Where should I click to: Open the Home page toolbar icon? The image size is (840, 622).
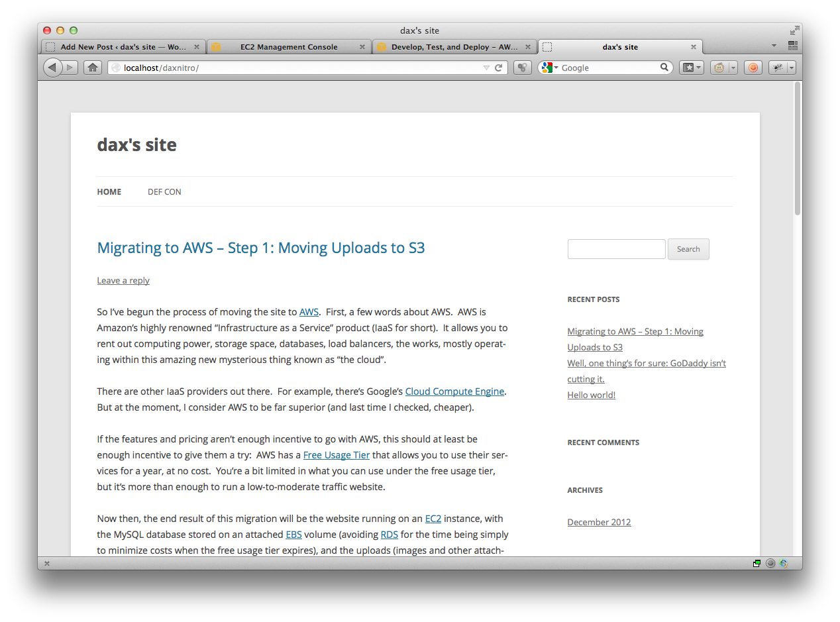(x=93, y=68)
